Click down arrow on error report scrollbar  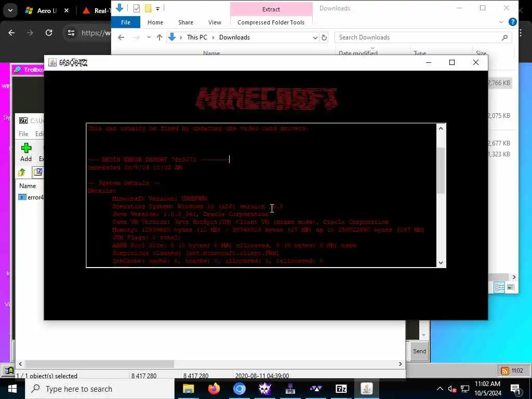point(441,262)
